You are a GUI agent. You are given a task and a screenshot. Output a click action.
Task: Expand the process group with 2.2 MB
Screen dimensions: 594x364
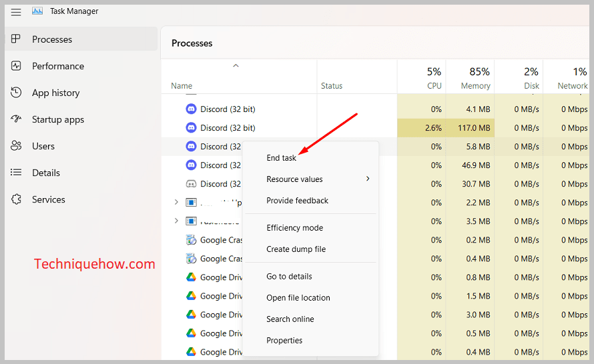point(176,202)
